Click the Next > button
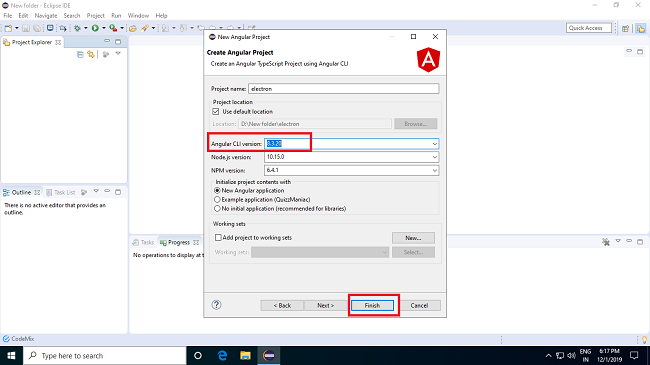The width and height of the screenshot is (650, 365). (325, 305)
